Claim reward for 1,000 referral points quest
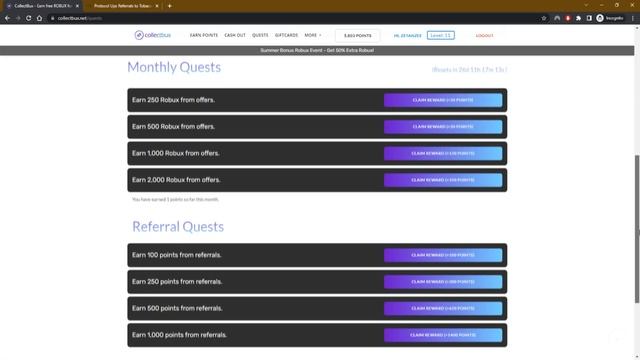This screenshot has height=360, width=640. pyautogui.click(x=443, y=335)
